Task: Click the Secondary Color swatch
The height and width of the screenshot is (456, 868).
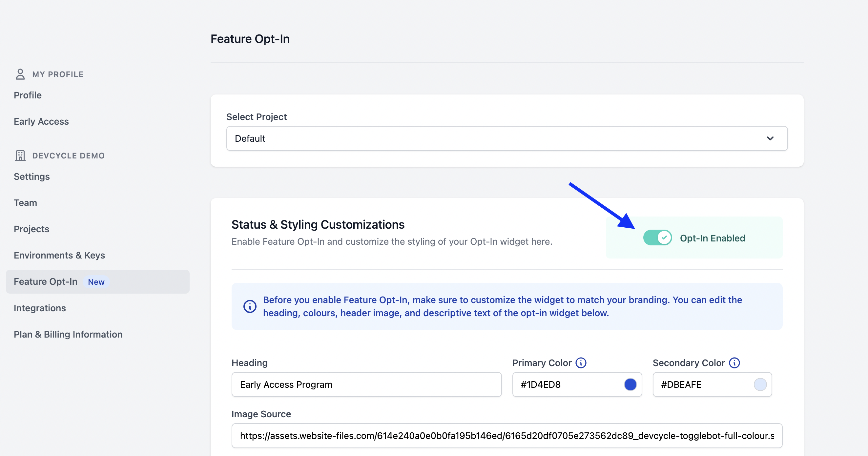Action: click(x=760, y=384)
